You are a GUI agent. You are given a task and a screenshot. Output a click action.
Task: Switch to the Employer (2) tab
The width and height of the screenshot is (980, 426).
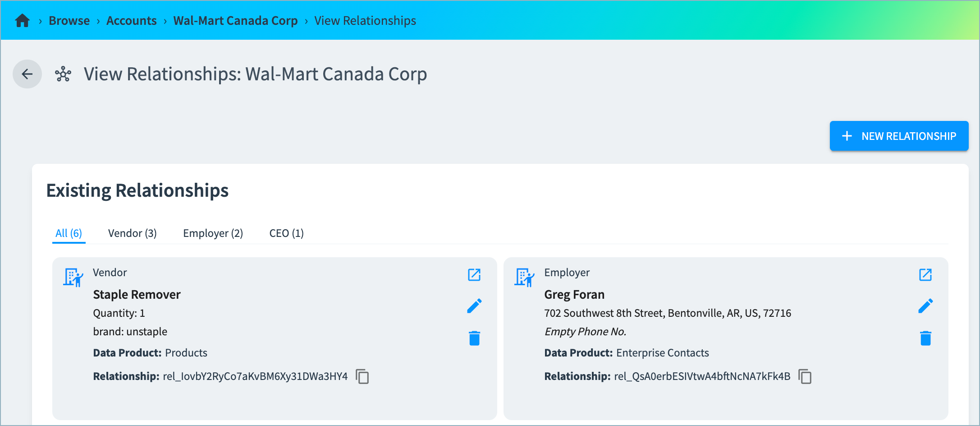click(213, 233)
